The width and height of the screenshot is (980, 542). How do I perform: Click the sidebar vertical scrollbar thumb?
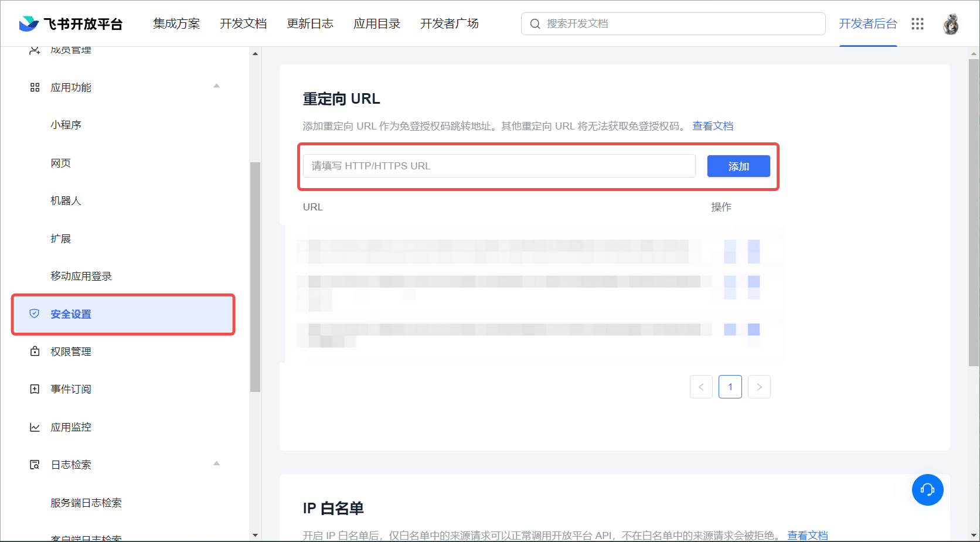tap(255, 275)
